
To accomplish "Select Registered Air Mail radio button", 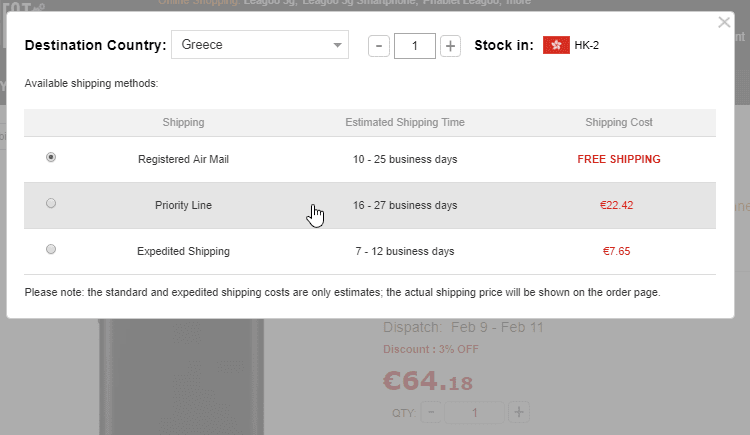I will pyautogui.click(x=51, y=157).
